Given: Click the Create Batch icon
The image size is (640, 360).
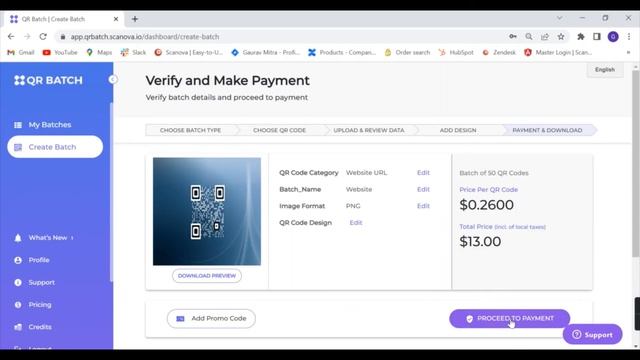Looking at the screenshot, I should coord(18,147).
